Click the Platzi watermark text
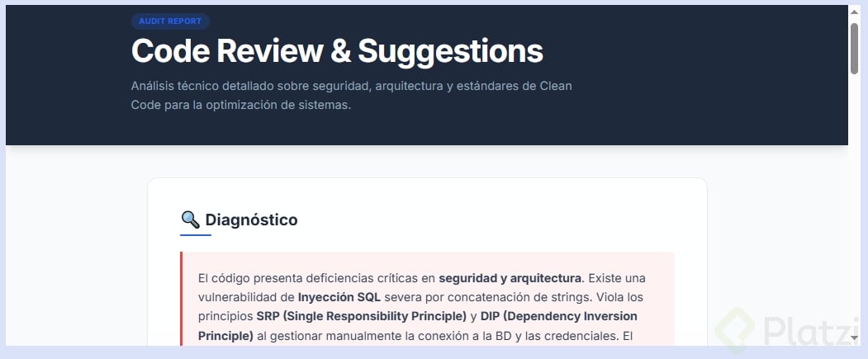The image size is (868, 359). [804, 330]
